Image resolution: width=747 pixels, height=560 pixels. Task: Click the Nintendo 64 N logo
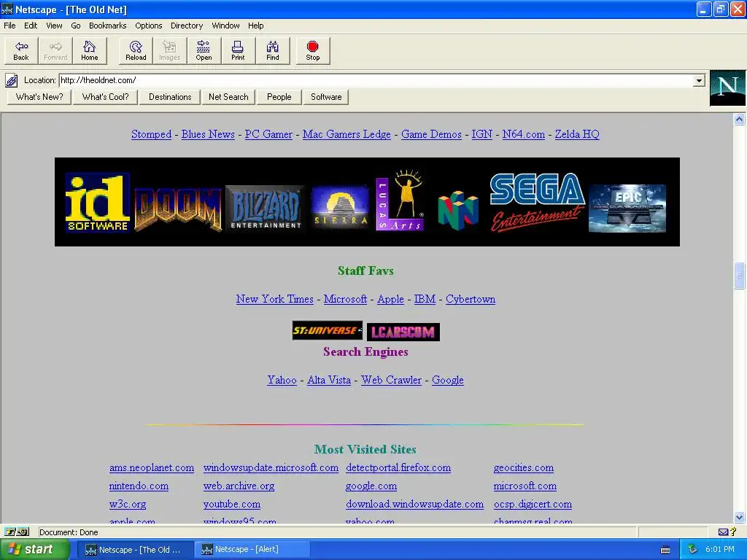pyautogui.click(x=458, y=210)
